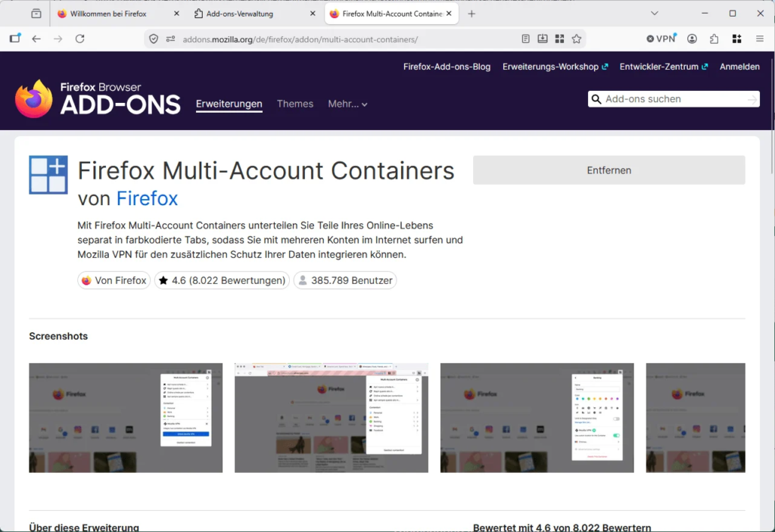Open the container assignment icon in address bar

559,39
